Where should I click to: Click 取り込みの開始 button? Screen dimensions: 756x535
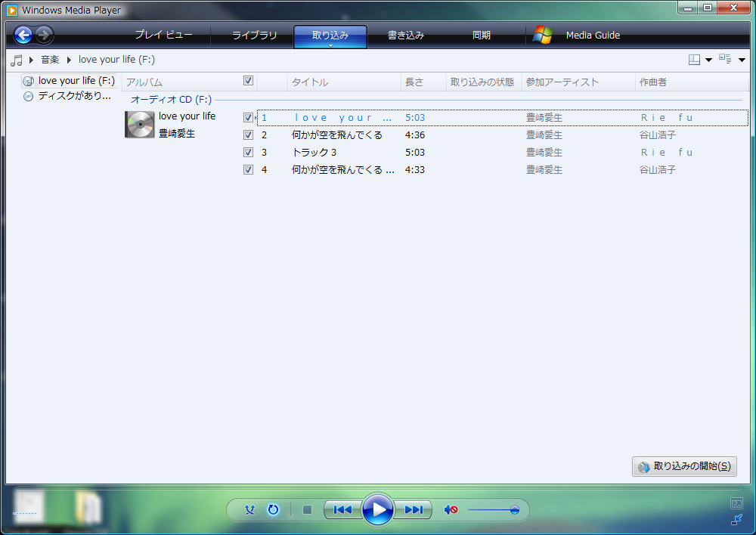coord(684,466)
